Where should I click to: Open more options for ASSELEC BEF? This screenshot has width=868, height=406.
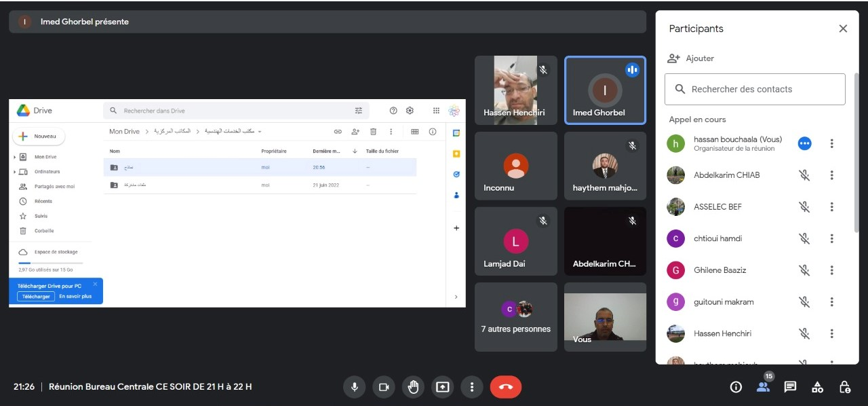pyautogui.click(x=832, y=207)
